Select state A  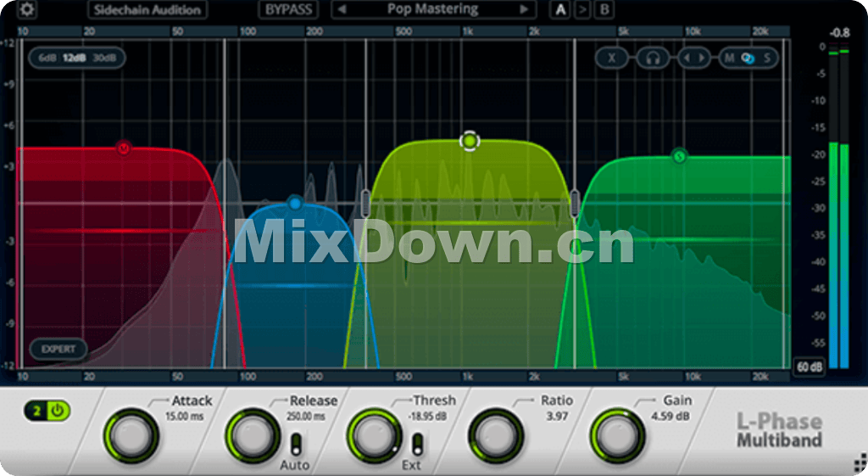[560, 9]
